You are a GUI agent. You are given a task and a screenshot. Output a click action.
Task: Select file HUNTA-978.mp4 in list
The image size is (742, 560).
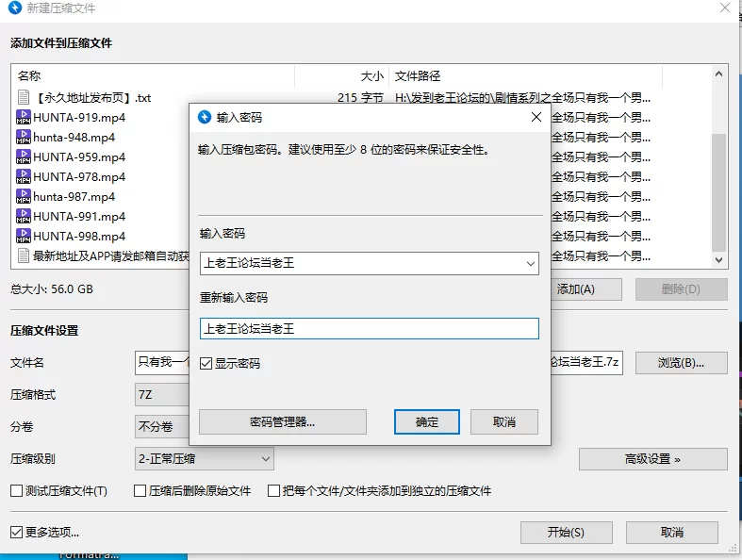pos(79,177)
